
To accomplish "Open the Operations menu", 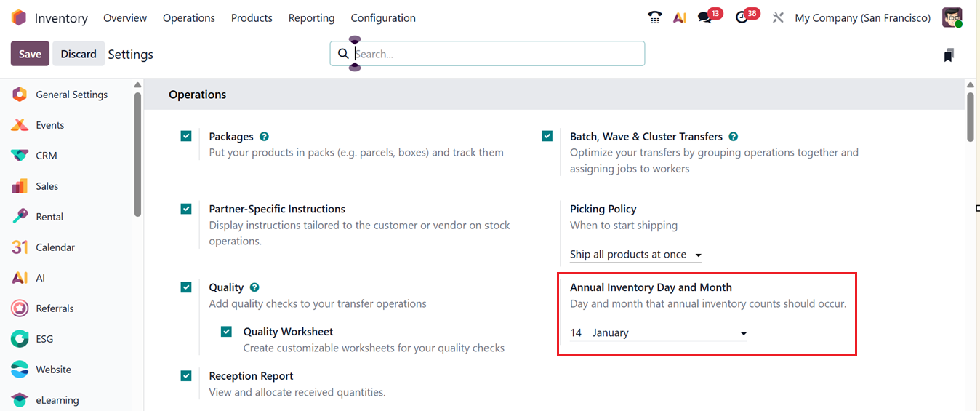I will [x=189, y=18].
